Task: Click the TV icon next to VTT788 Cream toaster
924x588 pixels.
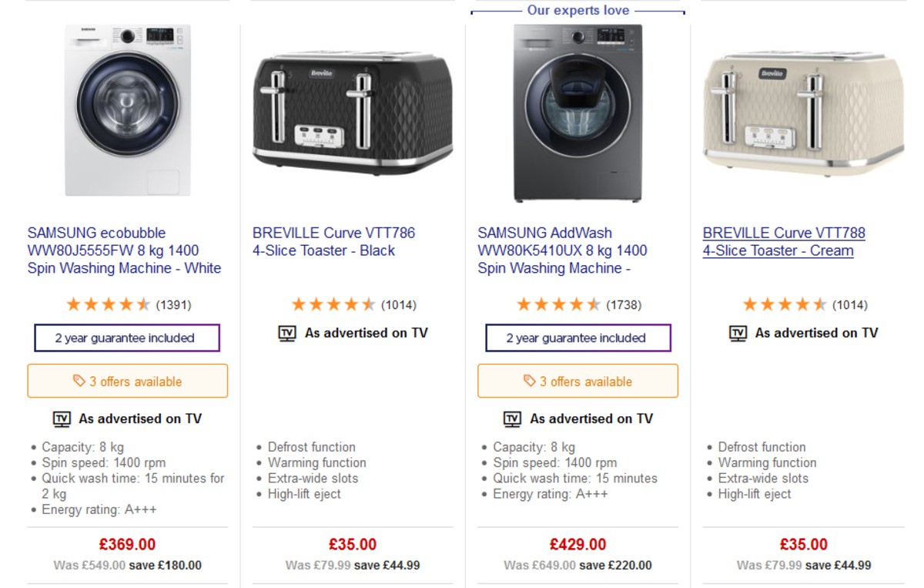Action: [738, 333]
